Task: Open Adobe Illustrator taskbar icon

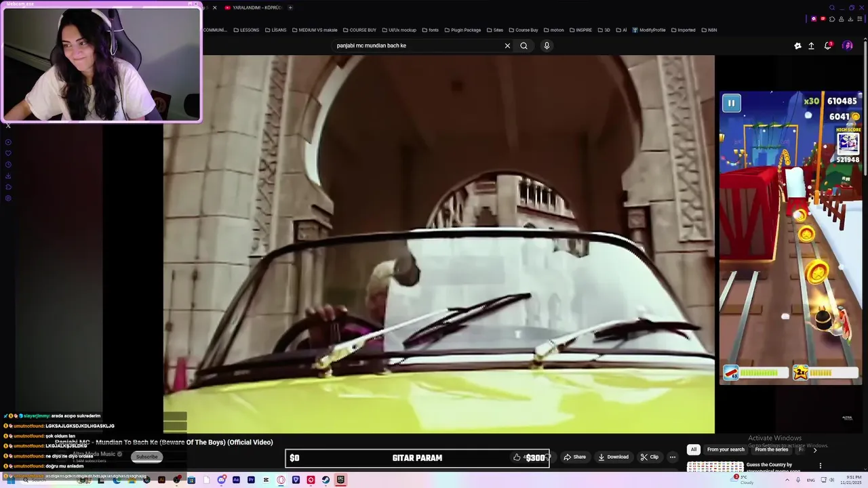Action: coord(161,480)
